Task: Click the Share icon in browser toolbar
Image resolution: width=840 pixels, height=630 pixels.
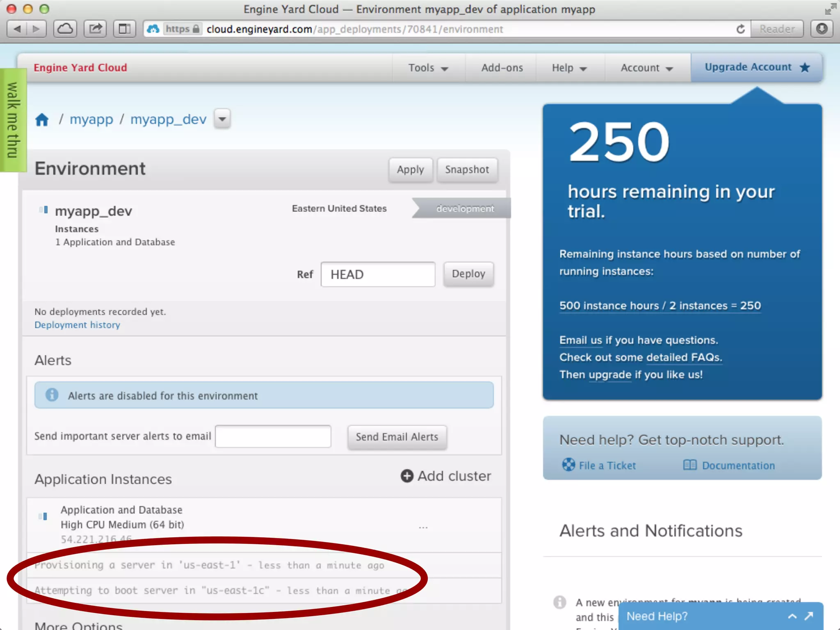Action: point(95,29)
